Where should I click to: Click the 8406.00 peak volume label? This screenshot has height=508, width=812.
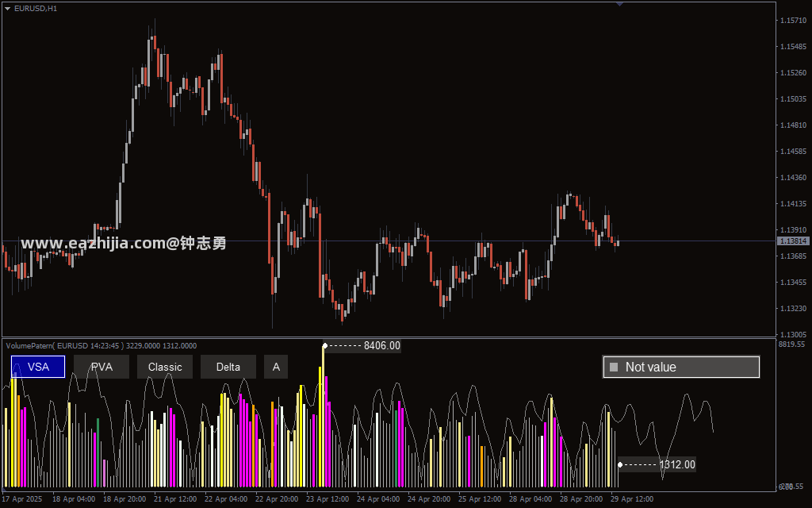(382, 346)
